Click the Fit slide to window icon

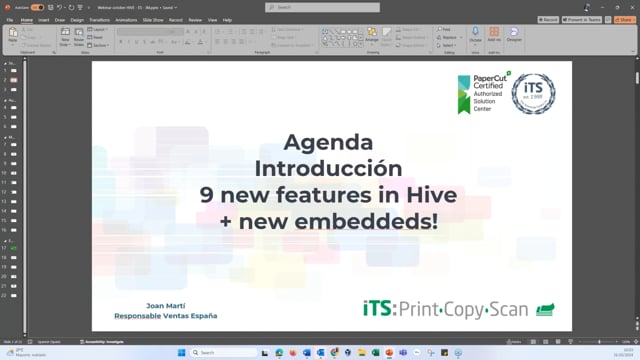point(636,342)
